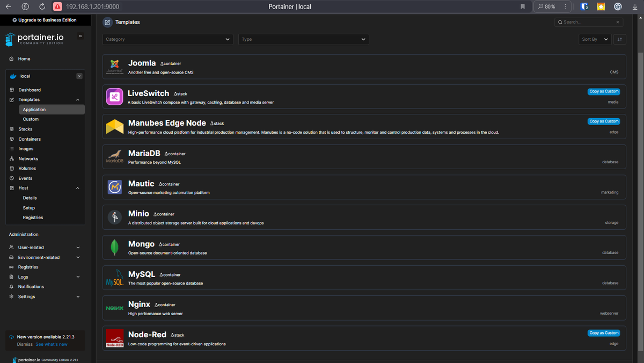Viewport: 644px width, 363px height.
Task: Click Copy as Custom for Manubes Edge Node
Action: 604,121
